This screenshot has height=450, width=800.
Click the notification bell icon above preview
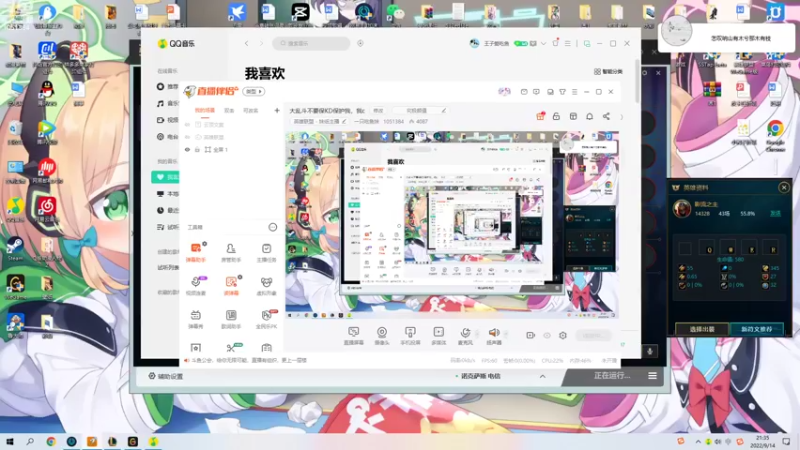589,116
